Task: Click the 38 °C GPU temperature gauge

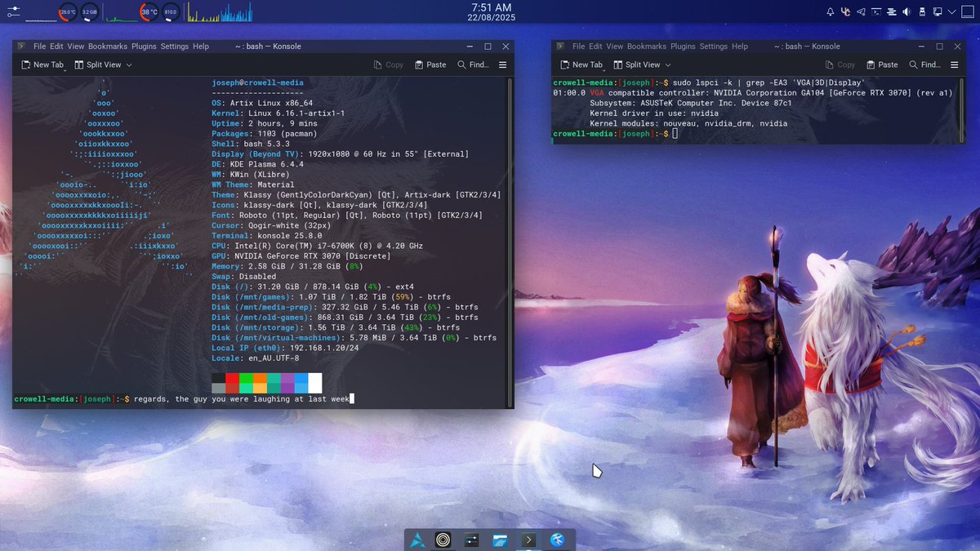Action: tap(149, 12)
